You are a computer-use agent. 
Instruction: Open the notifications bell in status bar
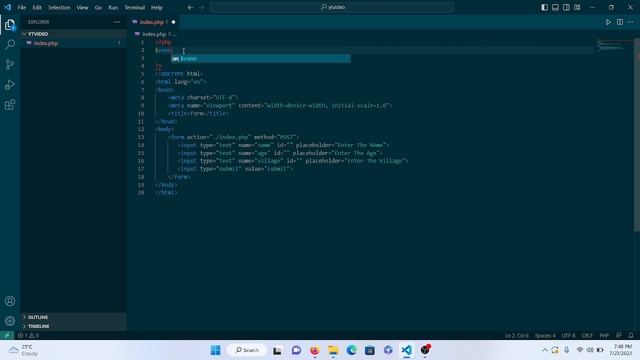coord(631,336)
